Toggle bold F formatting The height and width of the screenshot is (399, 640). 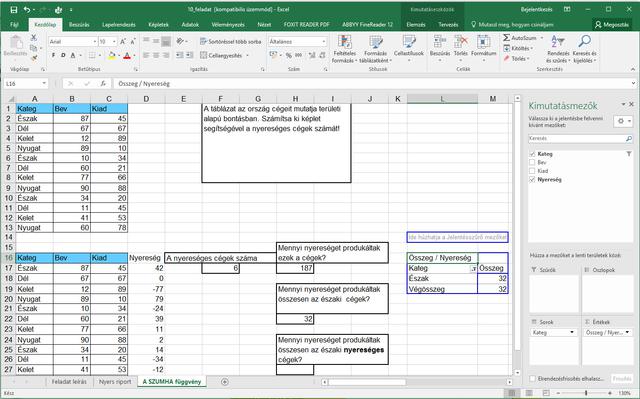coord(53,55)
